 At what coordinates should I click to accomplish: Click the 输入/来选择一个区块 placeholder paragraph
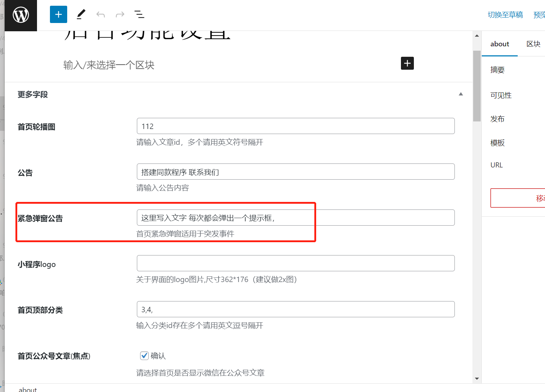pyautogui.click(x=109, y=65)
